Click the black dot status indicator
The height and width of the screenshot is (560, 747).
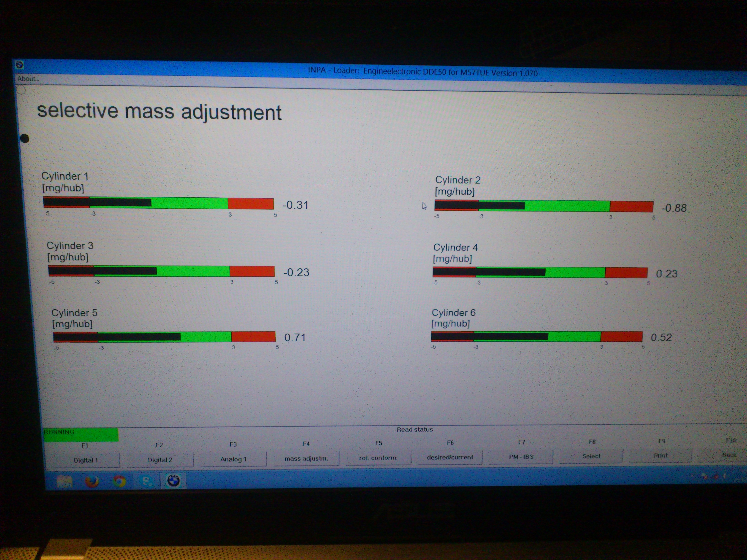click(x=24, y=138)
